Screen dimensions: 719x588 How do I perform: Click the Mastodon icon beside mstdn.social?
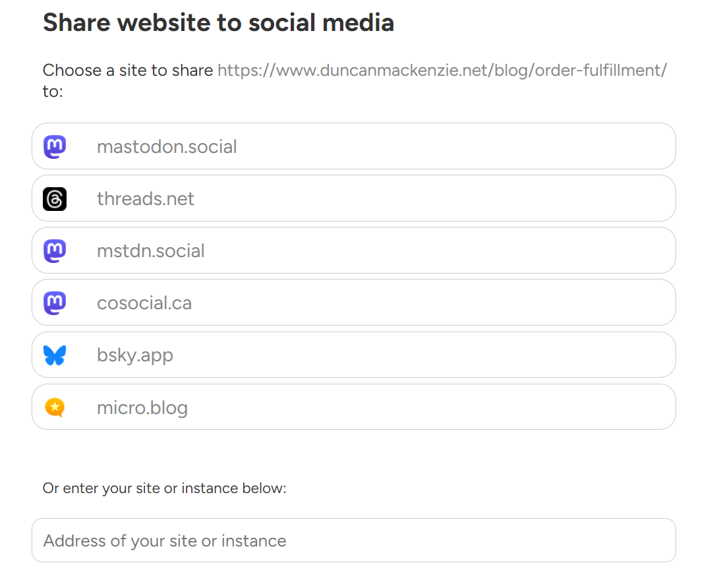(x=55, y=250)
